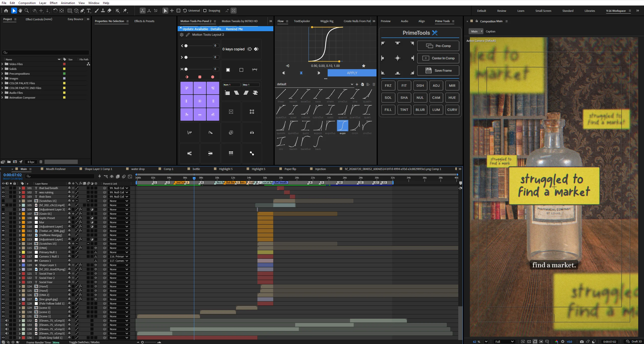This screenshot has width=644, height=344.
Task: Hide the 'was ruining' layer
Action: [3, 192]
